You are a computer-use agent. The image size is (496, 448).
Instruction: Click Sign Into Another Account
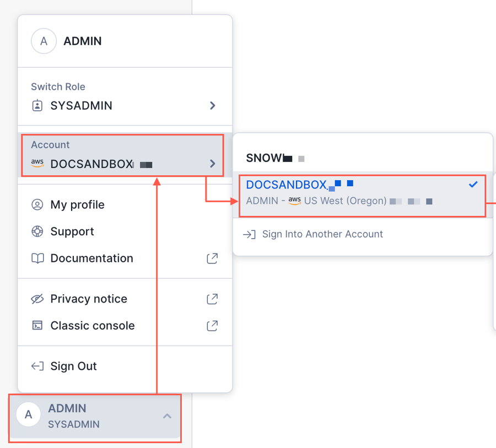[x=322, y=234]
